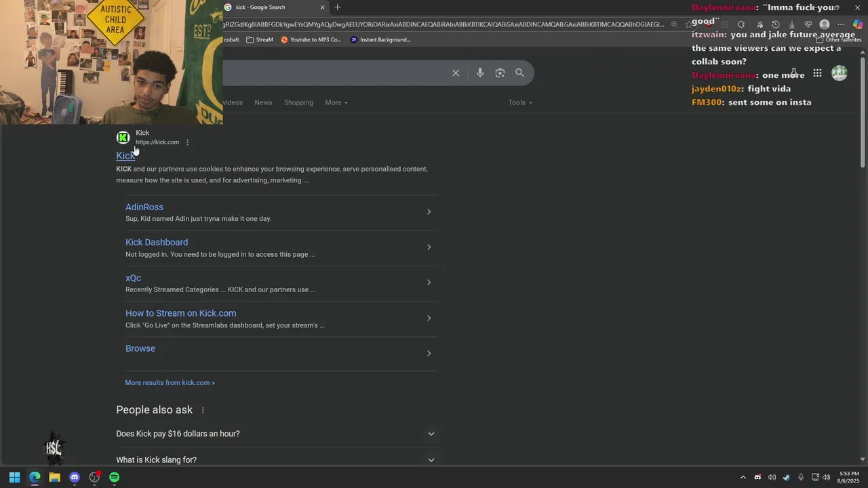868x488 pixels.
Task: Open File Explorer from taskbar
Action: [54, 477]
